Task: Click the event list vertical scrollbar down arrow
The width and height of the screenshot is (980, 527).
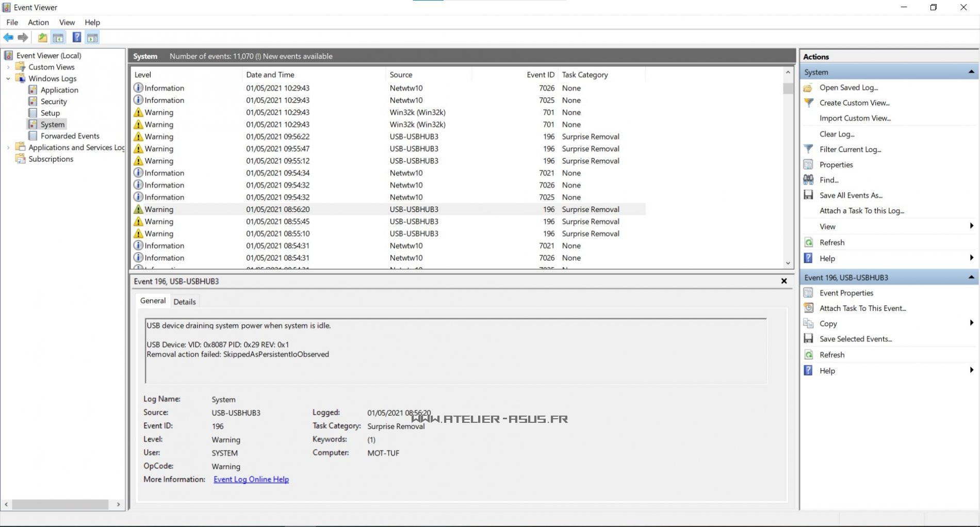Action: pyautogui.click(x=788, y=263)
